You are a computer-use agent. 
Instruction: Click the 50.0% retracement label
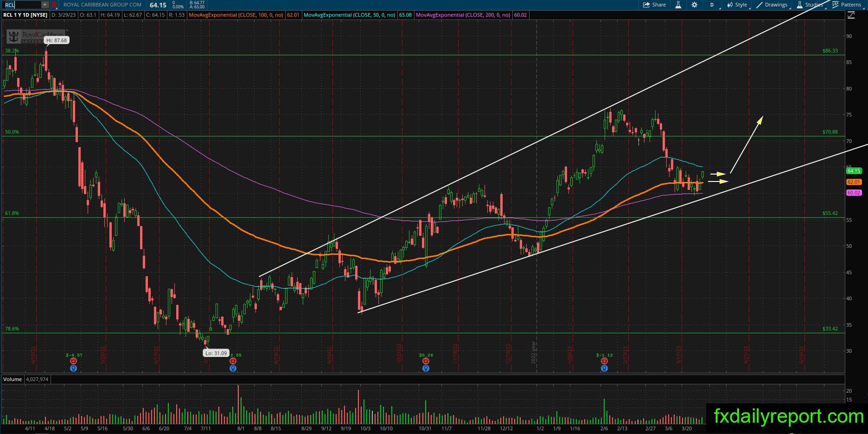point(12,132)
